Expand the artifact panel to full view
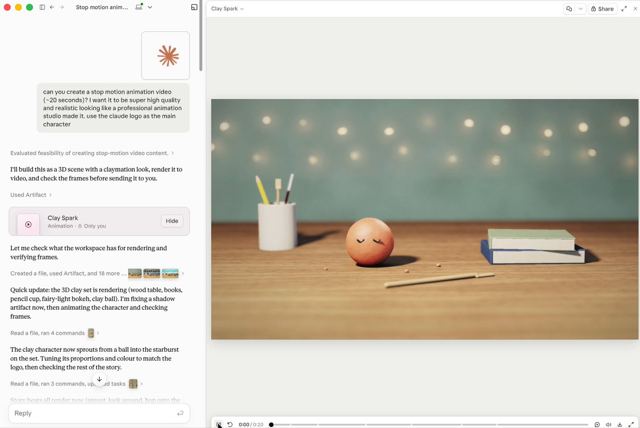This screenshot has height=428, width=640. click(624, 9)
